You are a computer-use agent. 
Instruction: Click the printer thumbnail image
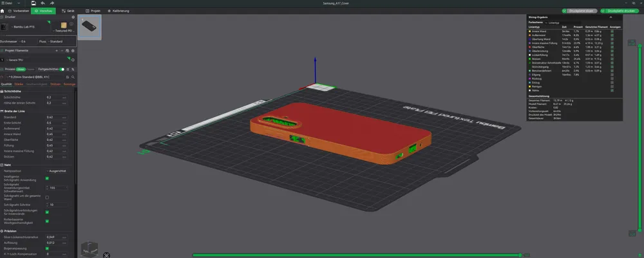4,27
